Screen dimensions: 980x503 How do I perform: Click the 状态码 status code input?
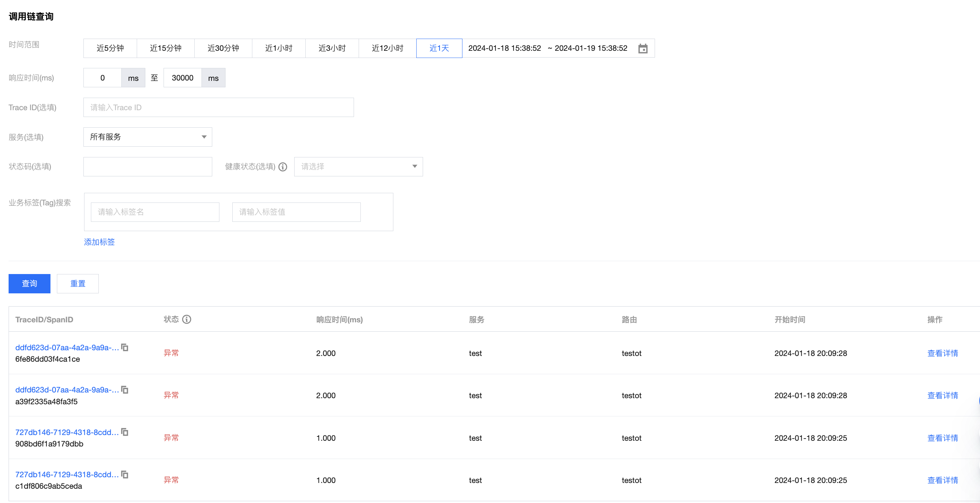(147, 166)
